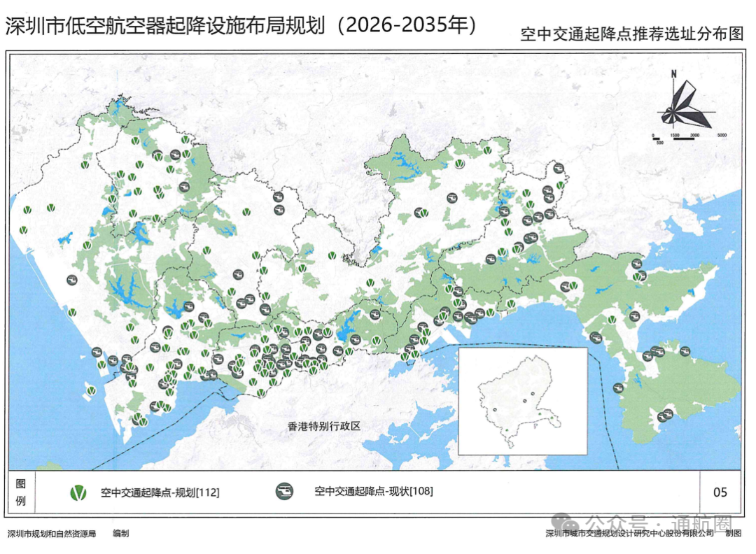Screen dimensions: 756x554
Task: Click the 图例 legend label
Action: [x=21, y=492]
